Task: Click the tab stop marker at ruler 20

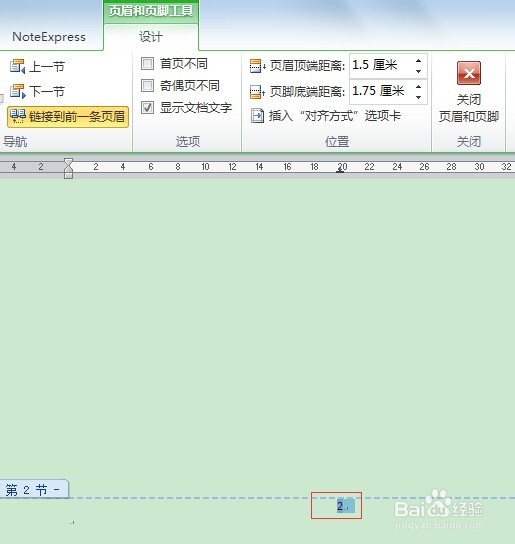Action: point(340,170)
